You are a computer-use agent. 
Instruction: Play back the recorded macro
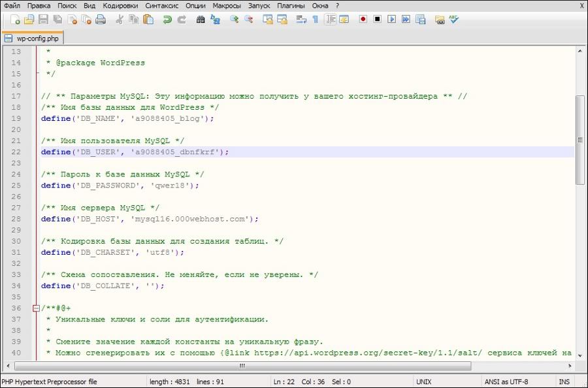(392, 19)
